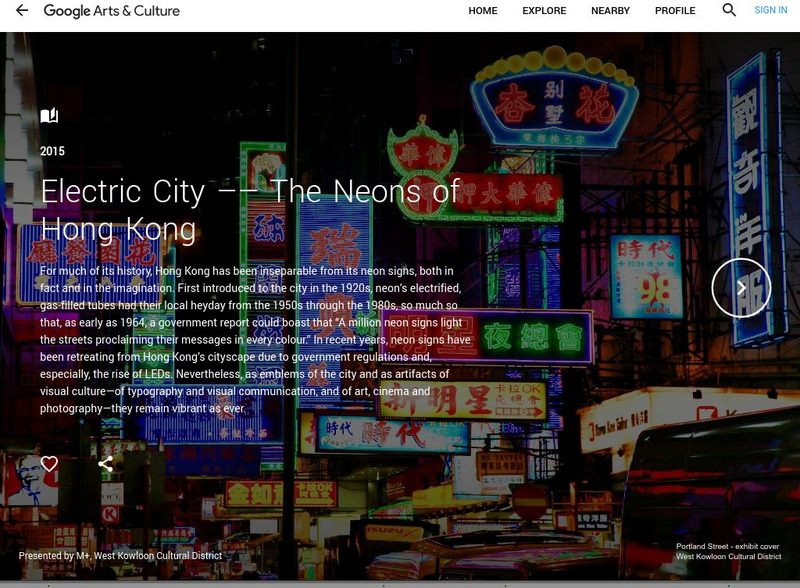Open the EXPLORE menu item
This screenshot has width=800, height=588.
[544, 12]
